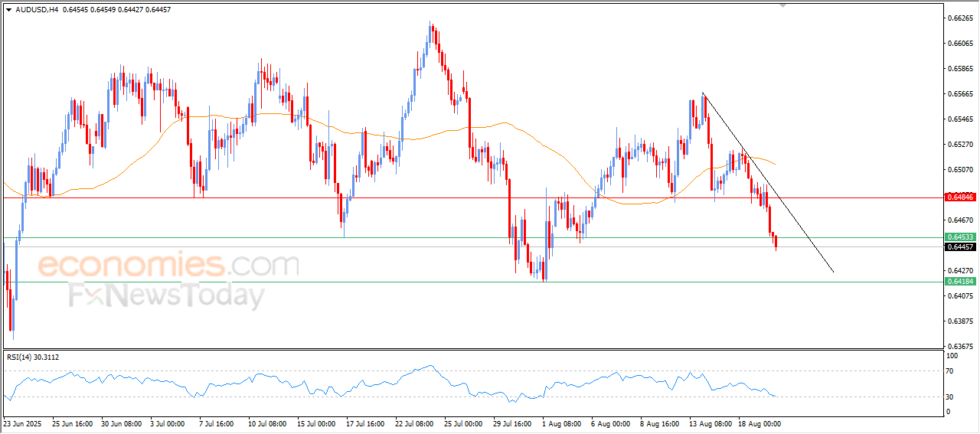Click the 17 Jul 16:00 time label
Image resolution: width=980 pixels, height=434 pixels.
(364, 423)
